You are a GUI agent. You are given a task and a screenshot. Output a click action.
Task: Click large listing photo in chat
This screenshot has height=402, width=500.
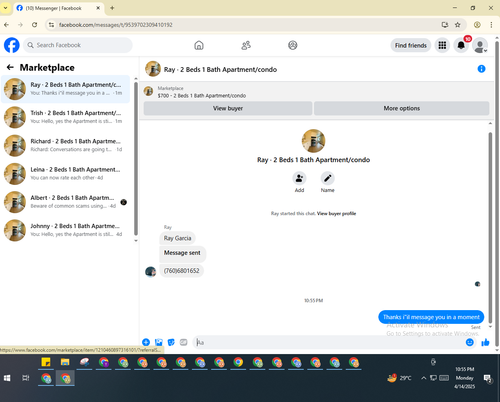[x=313, y=141]
